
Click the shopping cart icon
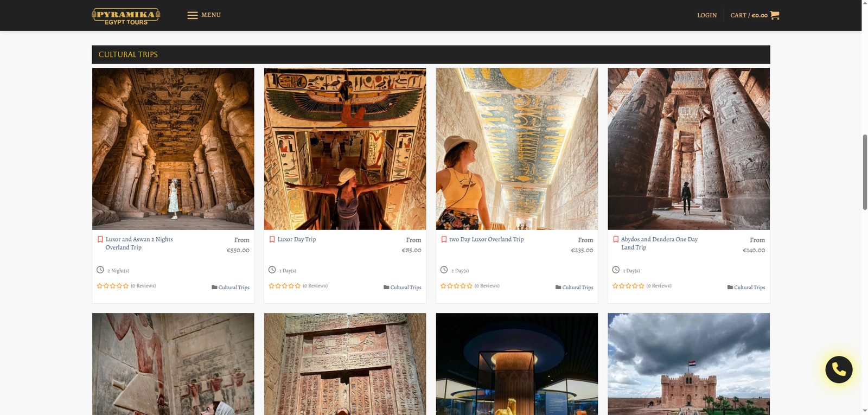775,15
